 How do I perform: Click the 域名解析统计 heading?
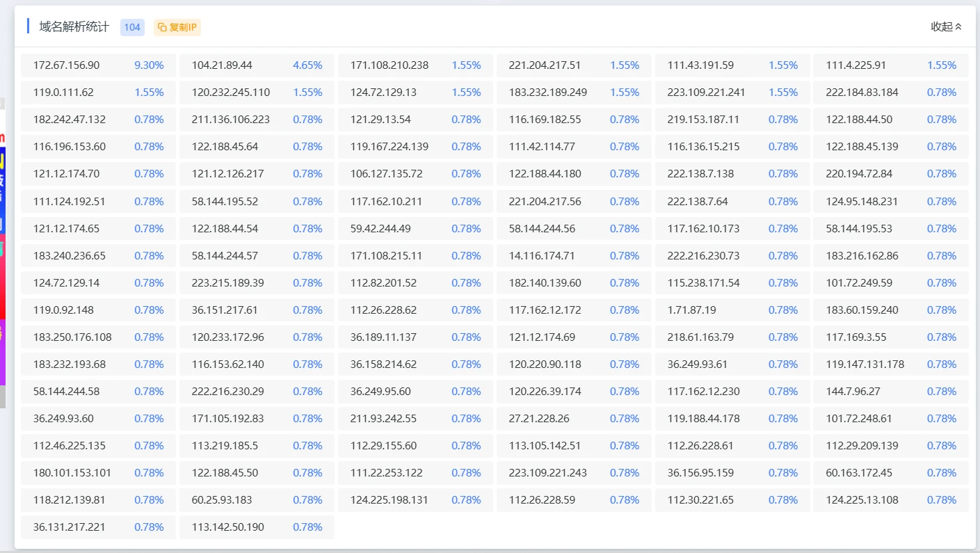coord(74,27)
